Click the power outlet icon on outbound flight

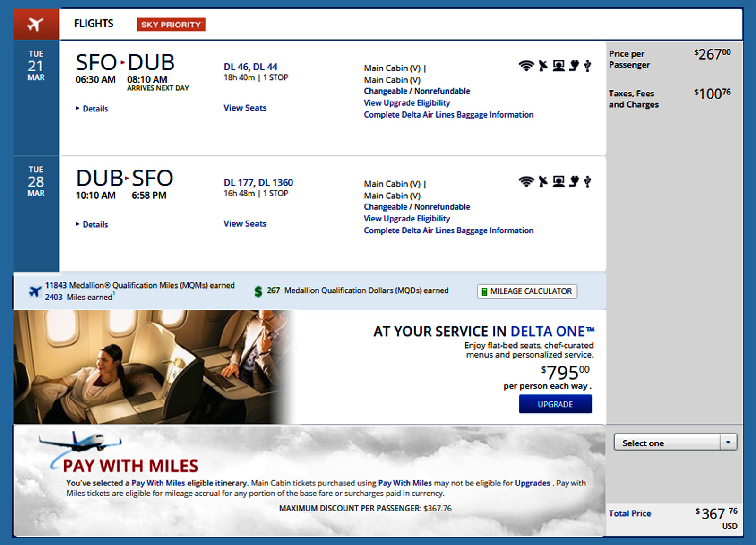(574, 66)
